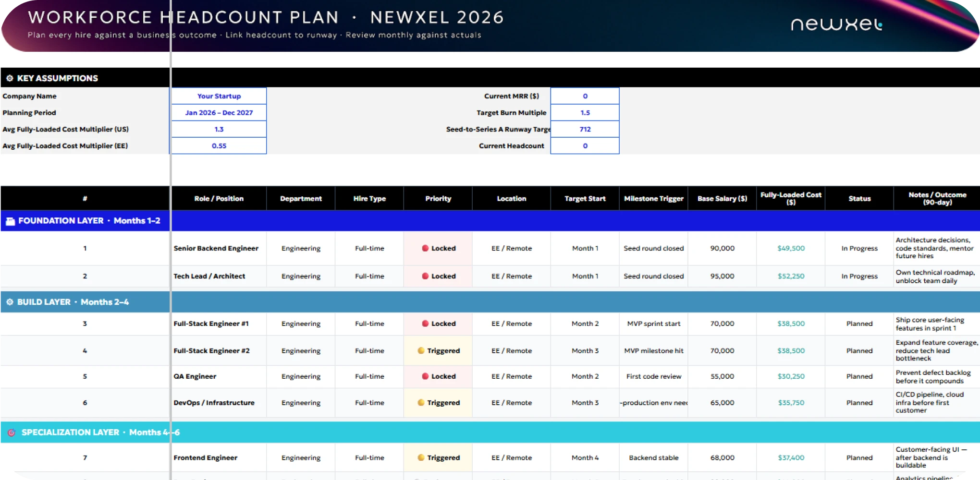The width and height of the screenshot is (980, 480).
Task: Click the 'Fully-Loaded Cost ($)' column header
Action: (791, 198)
